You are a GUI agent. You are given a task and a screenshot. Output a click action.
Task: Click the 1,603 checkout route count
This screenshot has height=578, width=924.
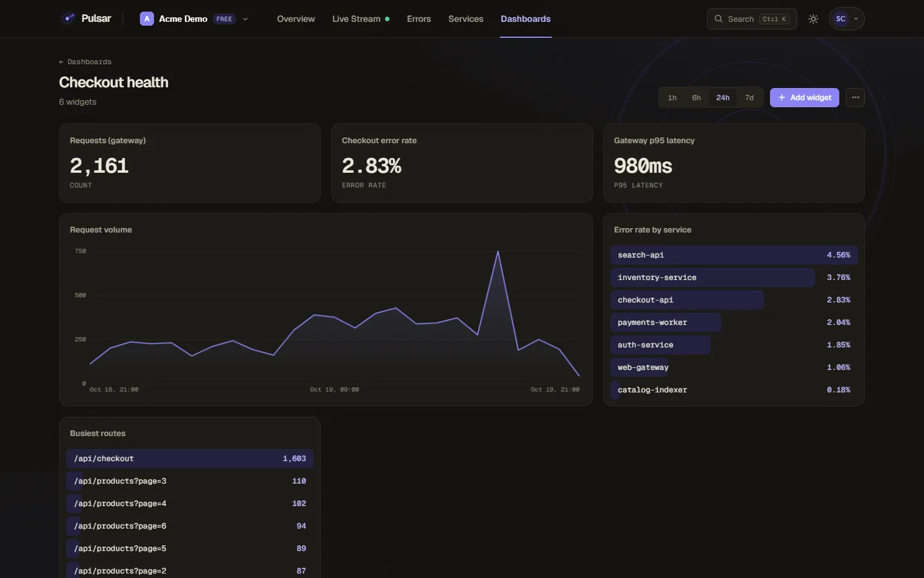click(x=295, y=459)
